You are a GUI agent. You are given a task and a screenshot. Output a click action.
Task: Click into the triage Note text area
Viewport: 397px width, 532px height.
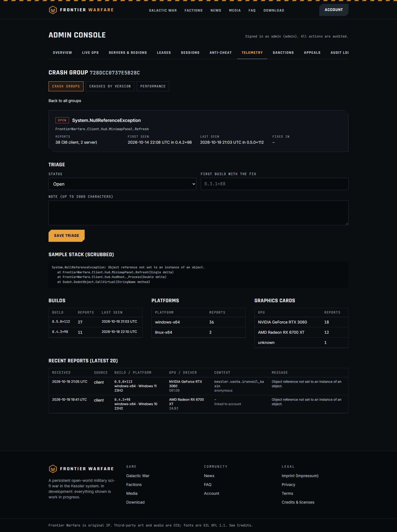pyautogui.click(x=198, y=213)
